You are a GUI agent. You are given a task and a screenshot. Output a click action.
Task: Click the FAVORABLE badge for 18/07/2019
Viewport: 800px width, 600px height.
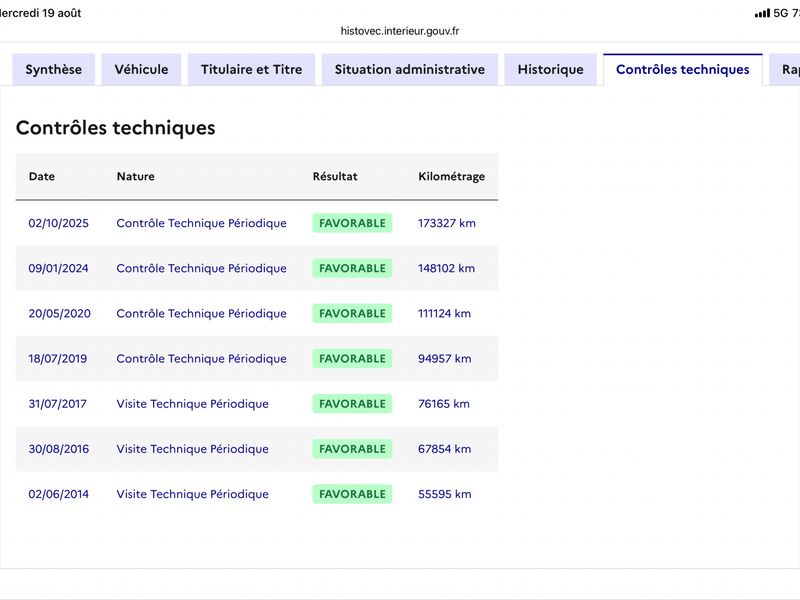(x=352, y=359)
